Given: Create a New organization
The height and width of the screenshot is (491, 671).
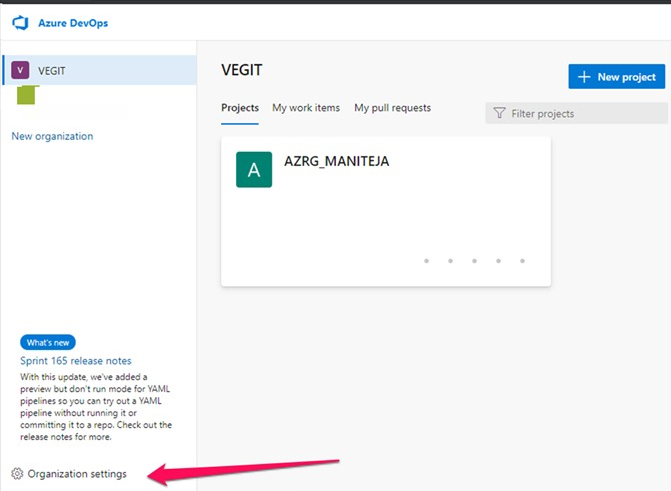Looking at the screenshot, I should coord(52,136).
